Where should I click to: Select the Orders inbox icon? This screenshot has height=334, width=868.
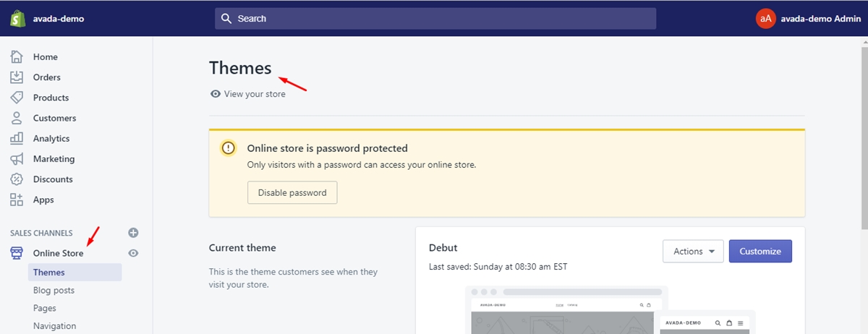coord(17,77)
